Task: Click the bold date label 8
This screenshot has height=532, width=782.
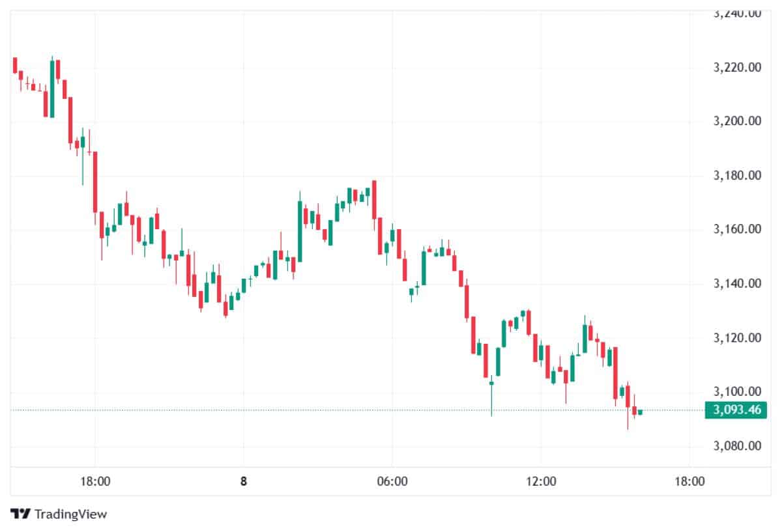Action: [244, 482]
